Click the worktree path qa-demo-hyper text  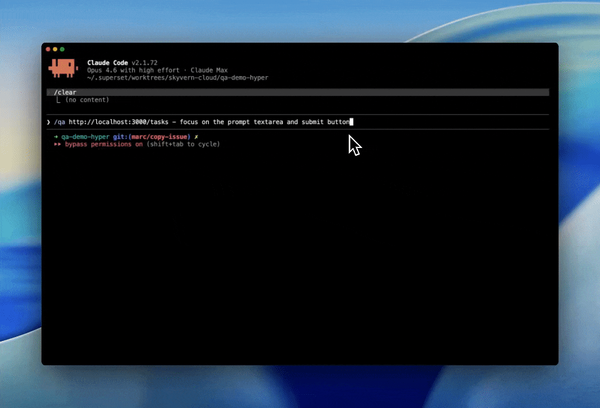point(178,78)
